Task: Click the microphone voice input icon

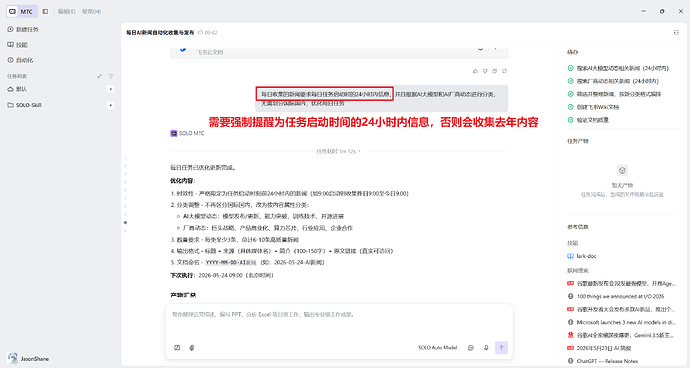Action: 486,348
